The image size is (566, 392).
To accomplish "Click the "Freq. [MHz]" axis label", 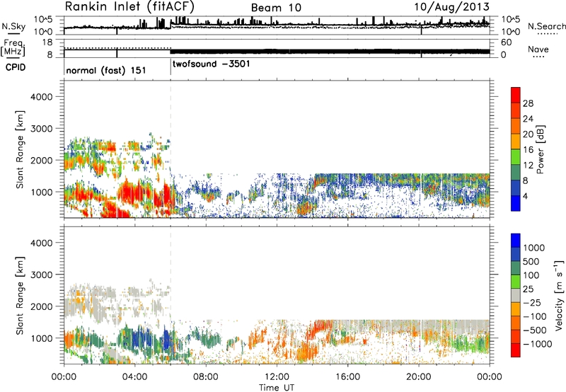I will pos(13,47).
